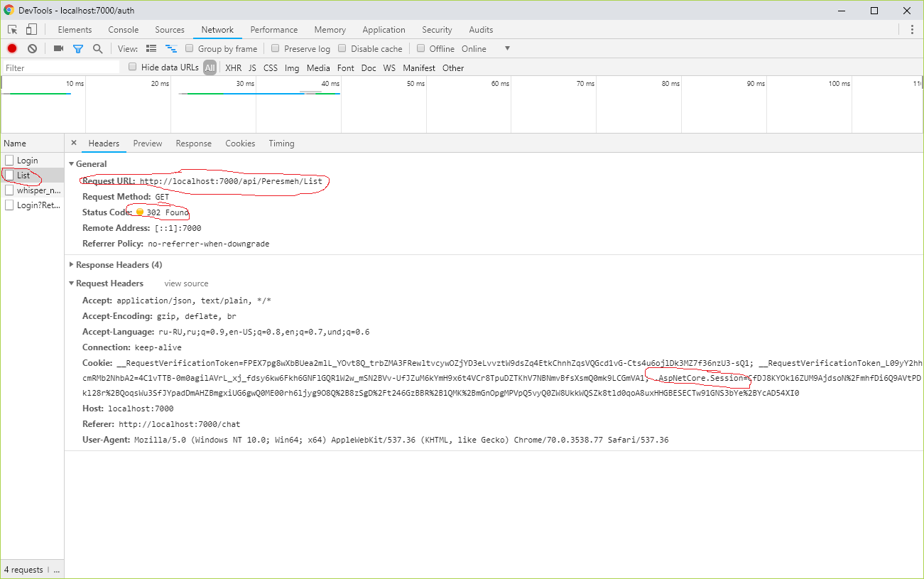Stop recording network log

[12, 48]
